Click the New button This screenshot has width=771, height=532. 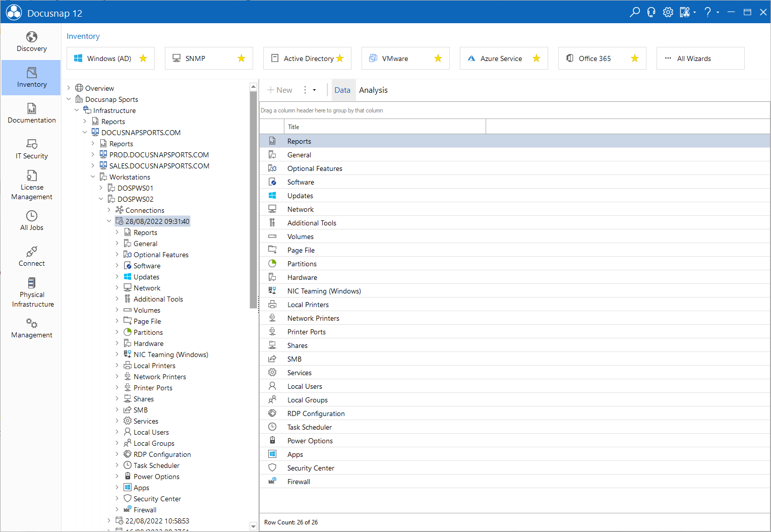pyautogui.click(x=280, y=90)
